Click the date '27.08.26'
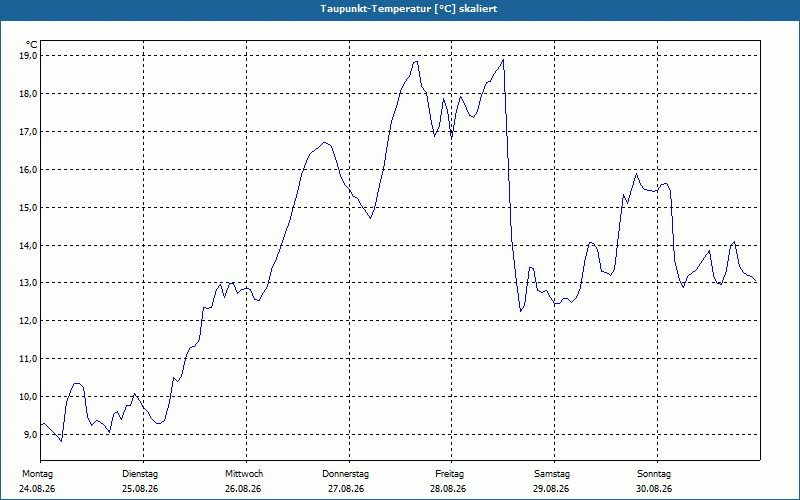 (x=346, y=489)
